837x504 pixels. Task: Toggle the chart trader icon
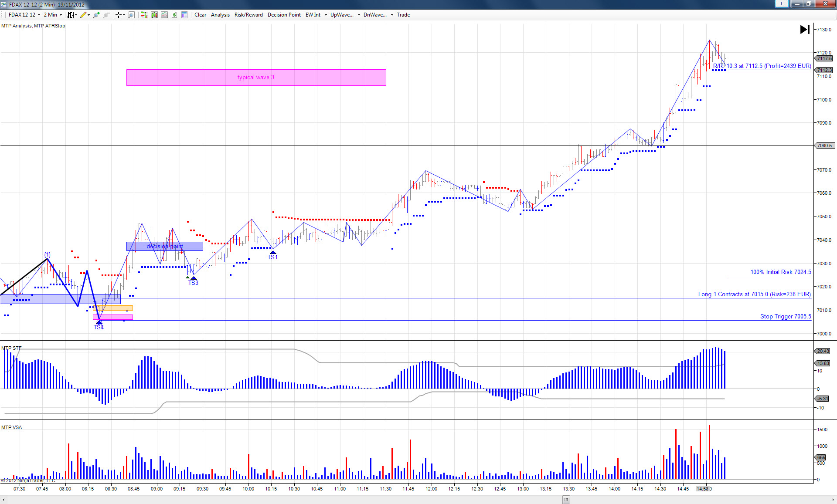click(x=143, y=15)
